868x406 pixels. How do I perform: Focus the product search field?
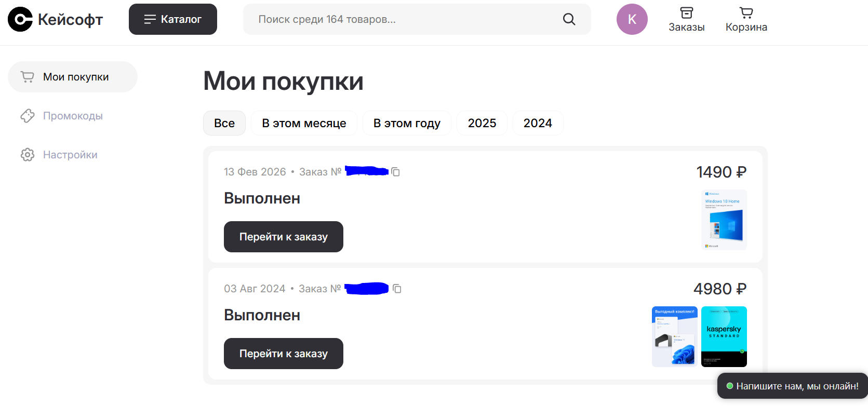pyautogui.click(x=400, y=19)
